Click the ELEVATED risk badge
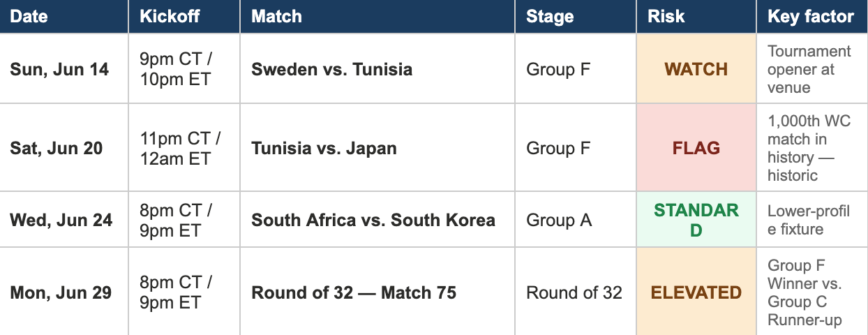 696,292
